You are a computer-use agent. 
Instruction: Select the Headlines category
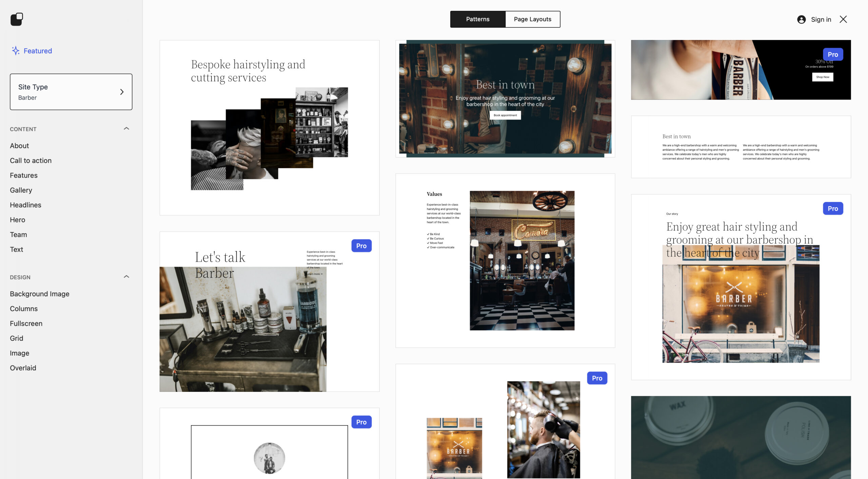click(x=25, y=205)
